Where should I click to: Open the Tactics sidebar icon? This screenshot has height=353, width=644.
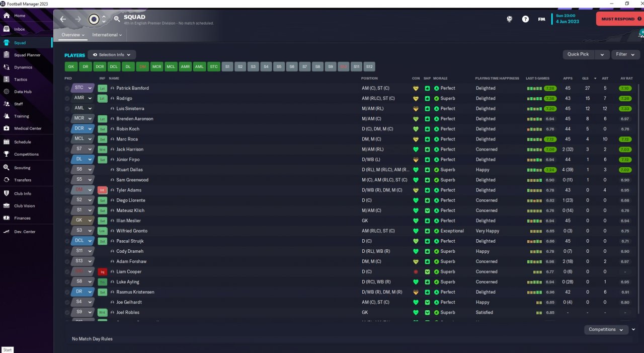coord(7,79)
